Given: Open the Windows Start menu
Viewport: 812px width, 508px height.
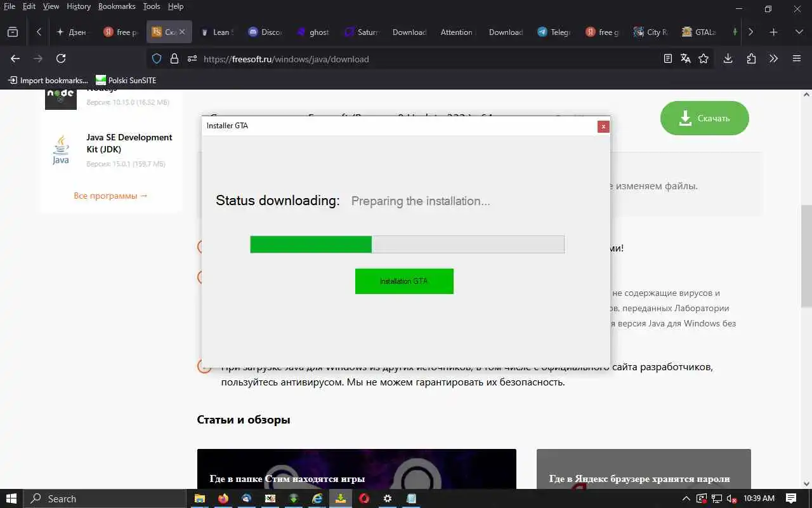Looking at the screenshot, I should coord(11,498).
